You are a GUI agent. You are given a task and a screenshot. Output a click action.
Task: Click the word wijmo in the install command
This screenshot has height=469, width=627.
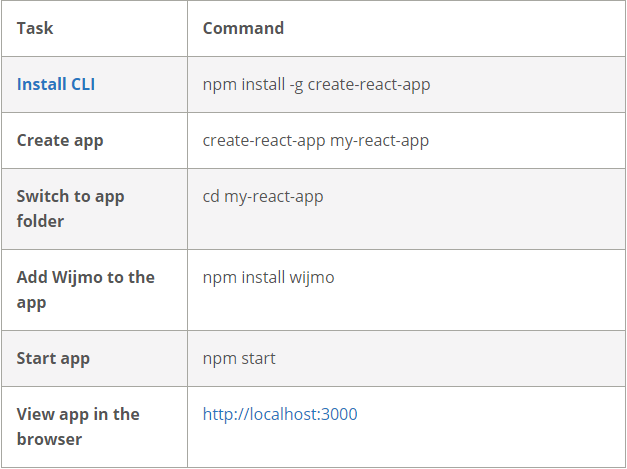(x=311, y=277)
